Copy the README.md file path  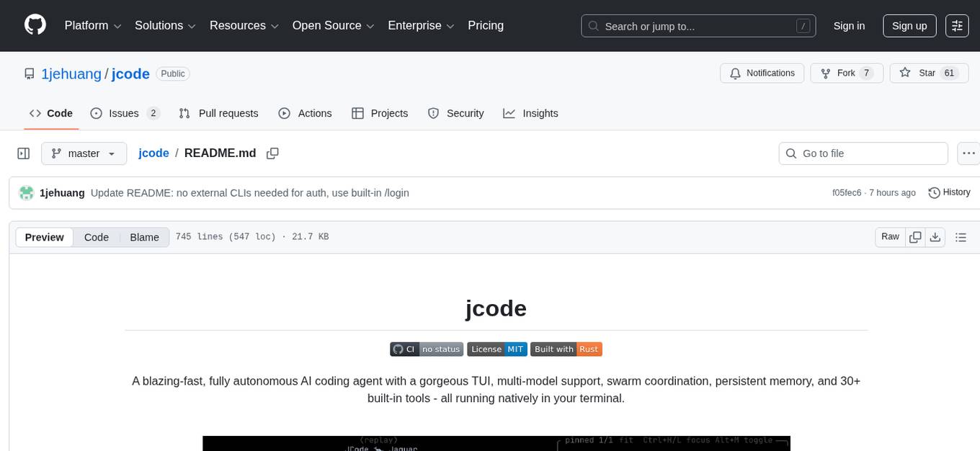pos(272,153)
